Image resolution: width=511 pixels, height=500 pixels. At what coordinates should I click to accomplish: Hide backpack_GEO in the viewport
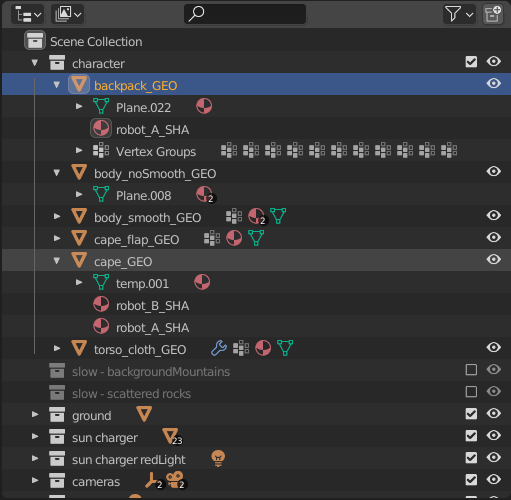pos(493,83)
